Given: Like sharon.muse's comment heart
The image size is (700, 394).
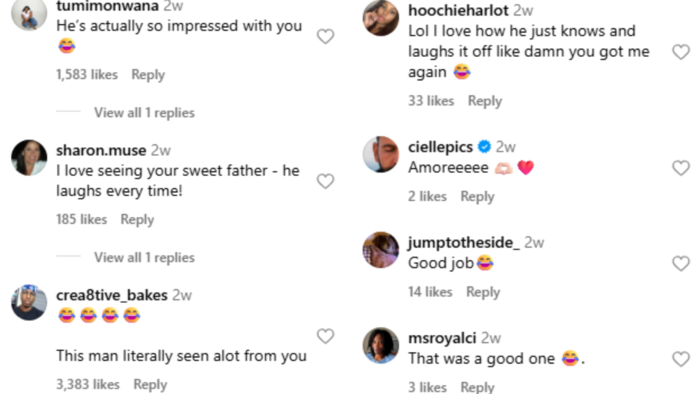Looking at the screenshot, I should click(x=325, y=181).
